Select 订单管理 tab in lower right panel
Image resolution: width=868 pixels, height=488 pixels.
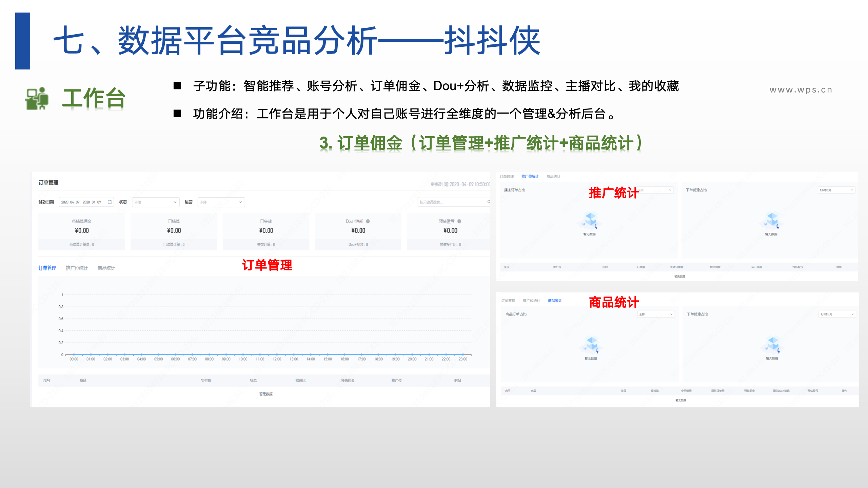[x=508, y=301]
